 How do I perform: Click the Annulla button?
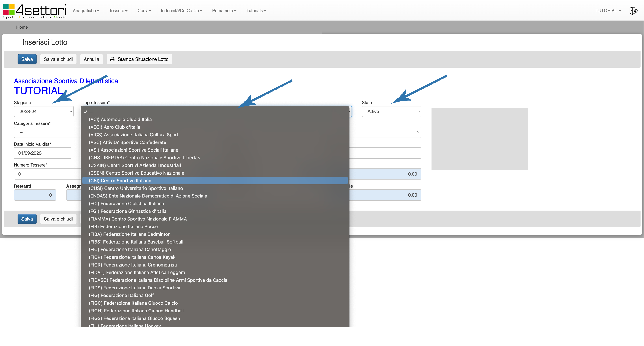[91, 59]
